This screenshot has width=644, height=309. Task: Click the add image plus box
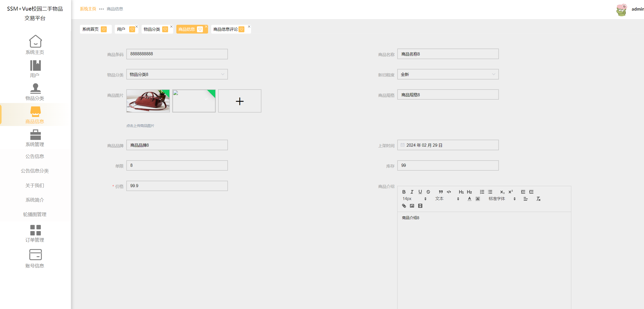240,101
